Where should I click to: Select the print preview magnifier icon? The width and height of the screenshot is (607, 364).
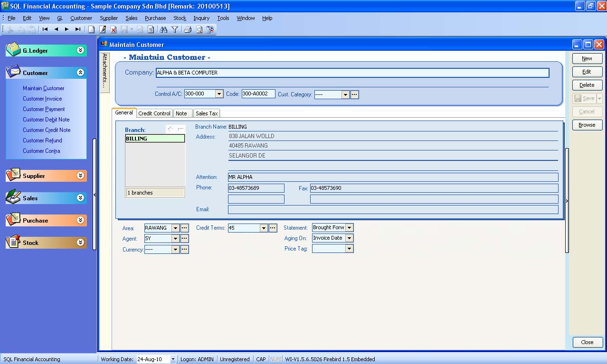click(199, 29)
